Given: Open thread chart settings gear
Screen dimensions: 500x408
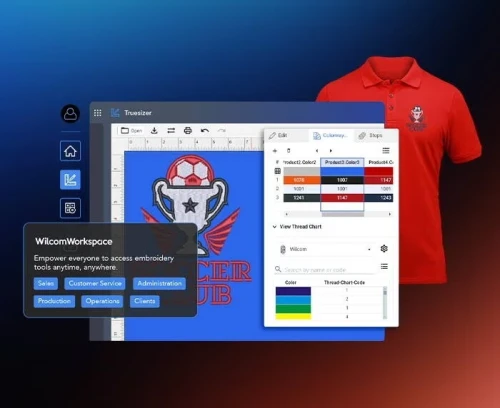Looking at the screenshot, I should (x=384, y=249).
